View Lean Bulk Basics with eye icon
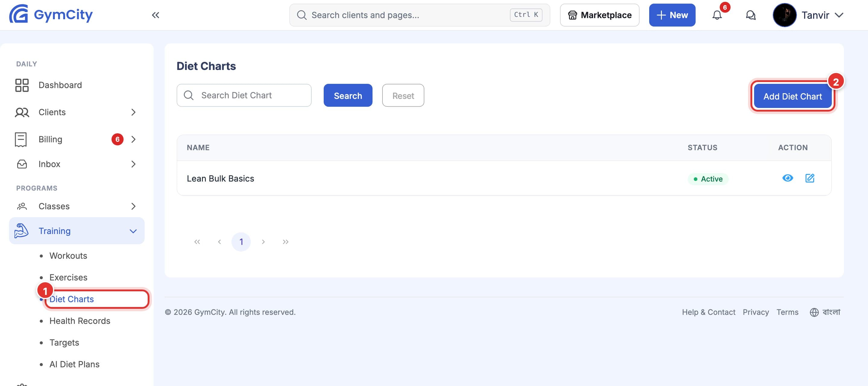Screen dimensions: 868x386 pos(788,178)
